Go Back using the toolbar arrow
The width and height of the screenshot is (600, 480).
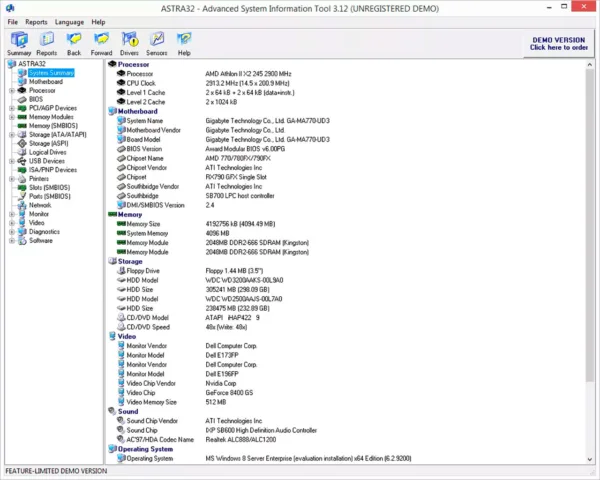(x=74, y=44)
